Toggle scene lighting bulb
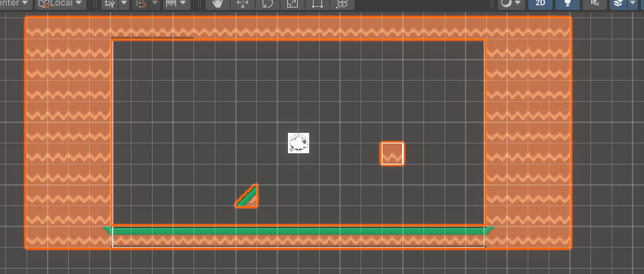Viewport: 644px width, 274px height. pyautogui.click(x=568, y=4)
